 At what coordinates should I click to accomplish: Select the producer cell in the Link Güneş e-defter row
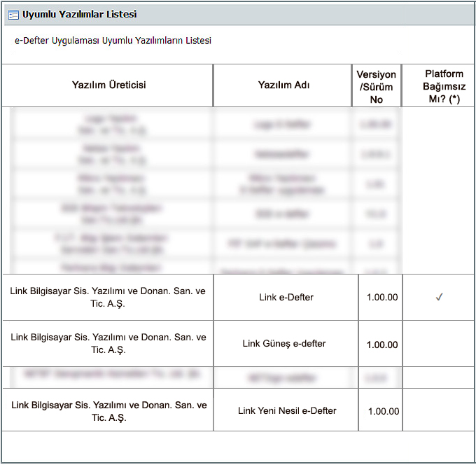tap(108, 343)
